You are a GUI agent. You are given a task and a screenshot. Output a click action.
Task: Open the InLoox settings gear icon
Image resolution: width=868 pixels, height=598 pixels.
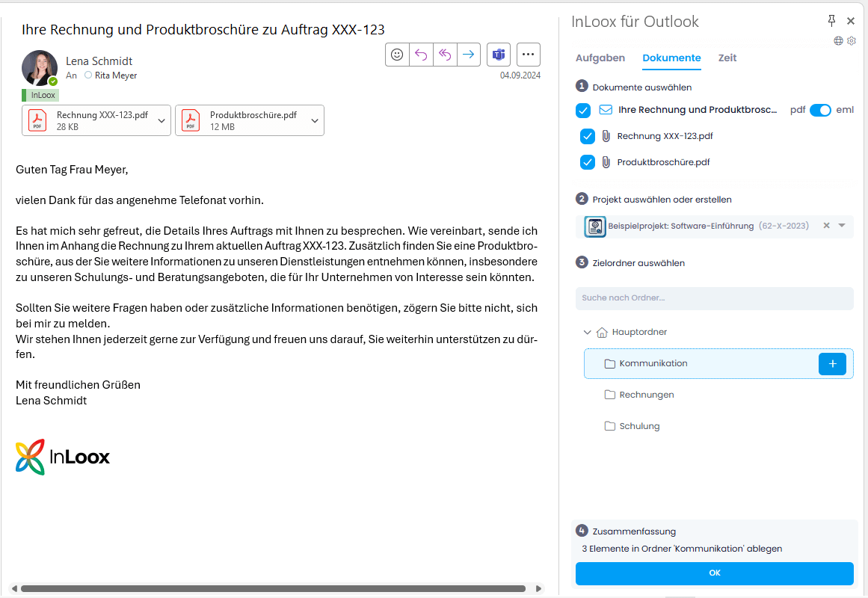point(851,41)
